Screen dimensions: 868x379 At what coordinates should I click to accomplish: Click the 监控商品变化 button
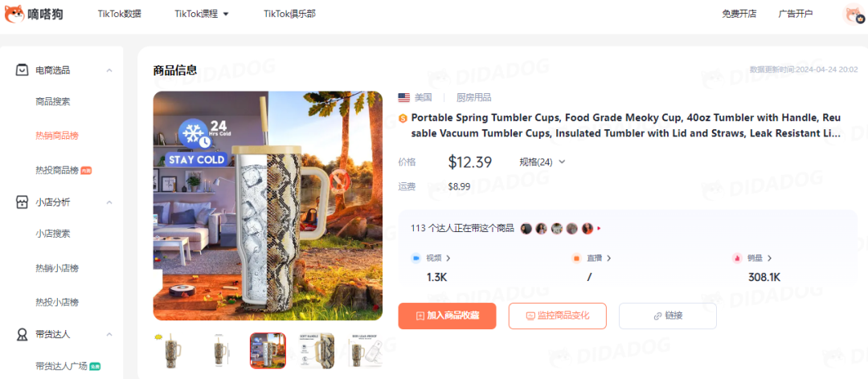pyautogui.click(x=558, y=316)
